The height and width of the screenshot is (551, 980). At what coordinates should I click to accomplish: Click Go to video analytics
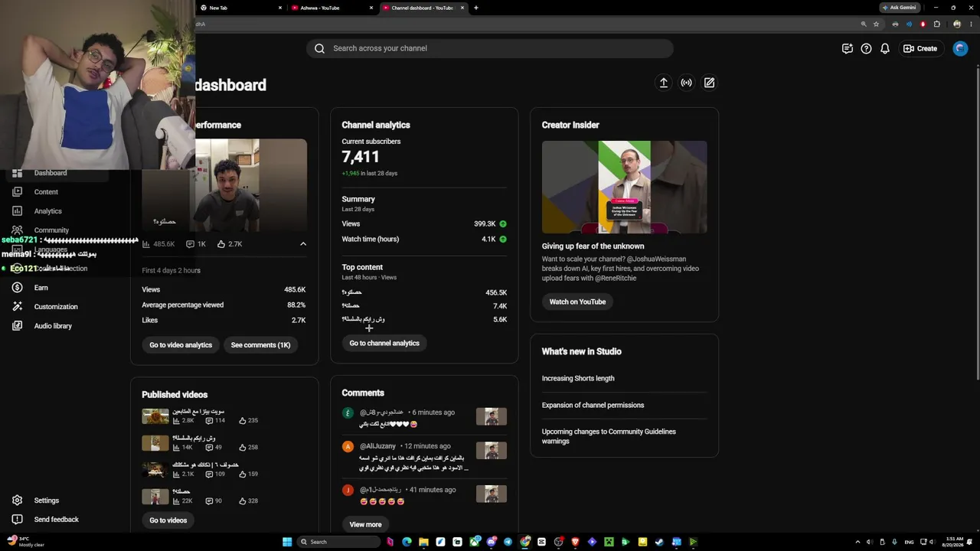181,345
